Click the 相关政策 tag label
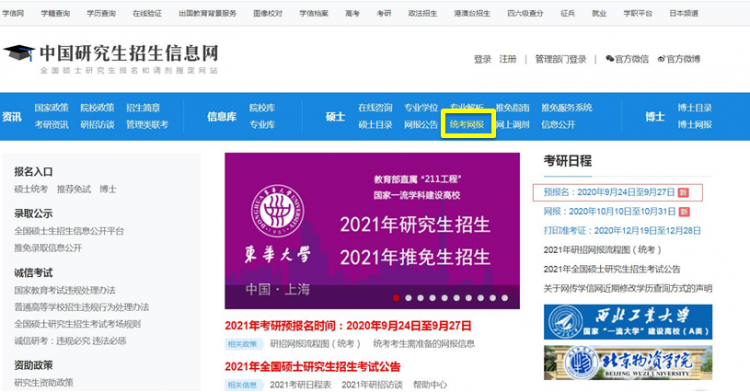 tap(242, 344)
